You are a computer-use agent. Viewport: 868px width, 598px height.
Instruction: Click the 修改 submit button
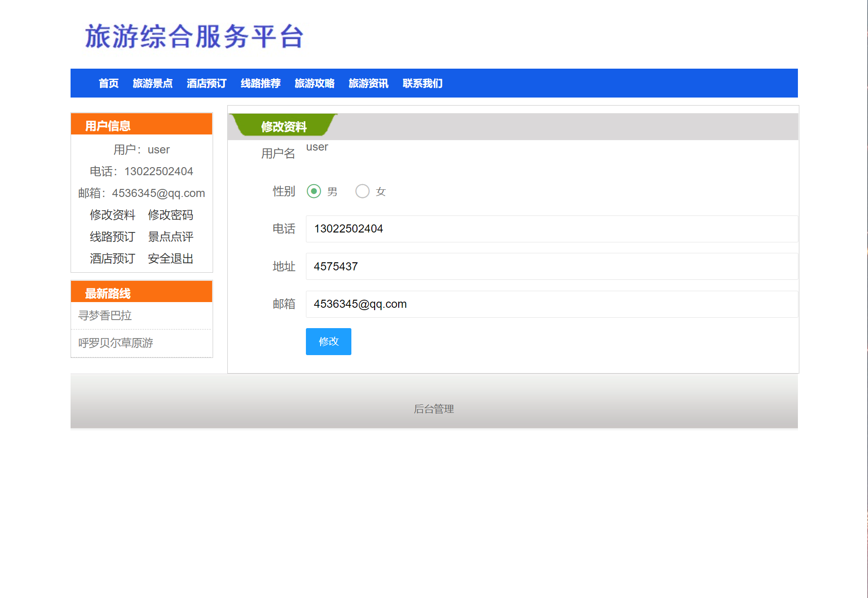click(x=328, y=341)
